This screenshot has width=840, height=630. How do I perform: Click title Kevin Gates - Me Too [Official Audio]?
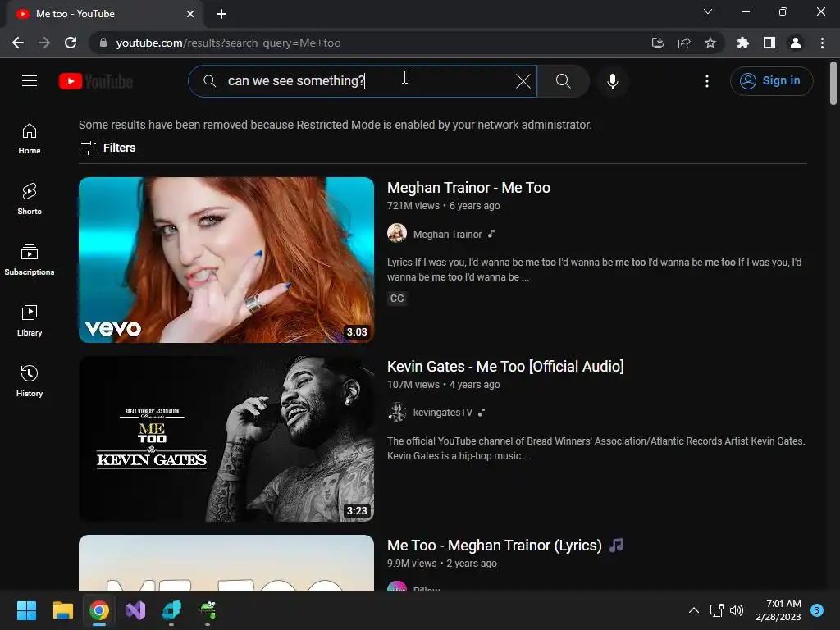505,367
